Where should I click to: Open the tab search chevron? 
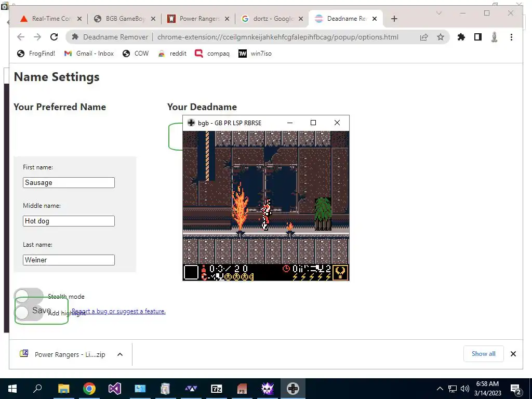pyautogui.click(x=438, y=13)
